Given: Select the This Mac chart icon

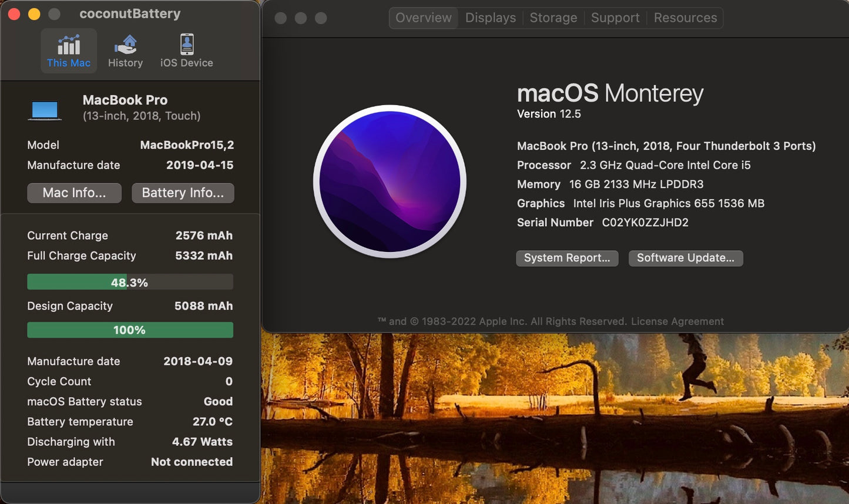Looking at the screenshot, I should click(69, 45).
